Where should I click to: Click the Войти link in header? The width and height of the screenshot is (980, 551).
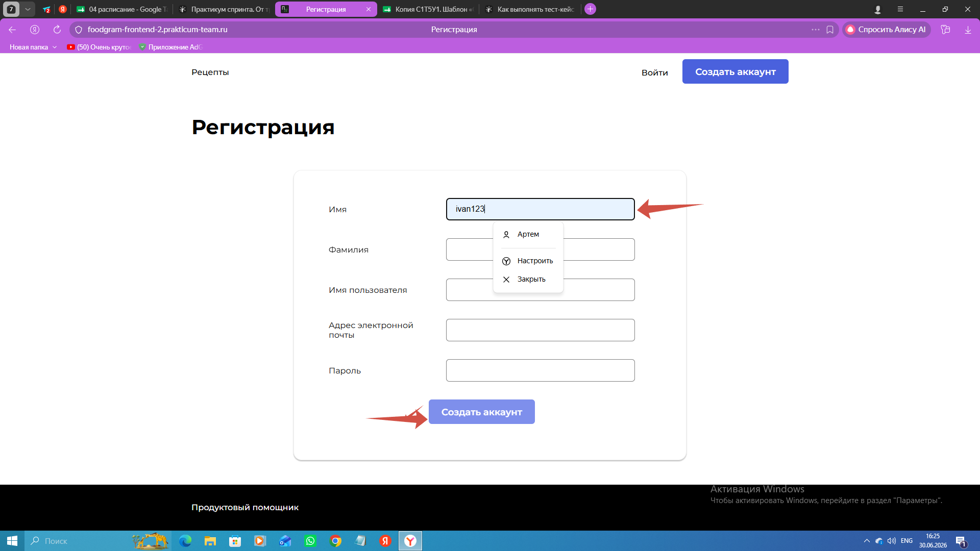pos(655,72)
